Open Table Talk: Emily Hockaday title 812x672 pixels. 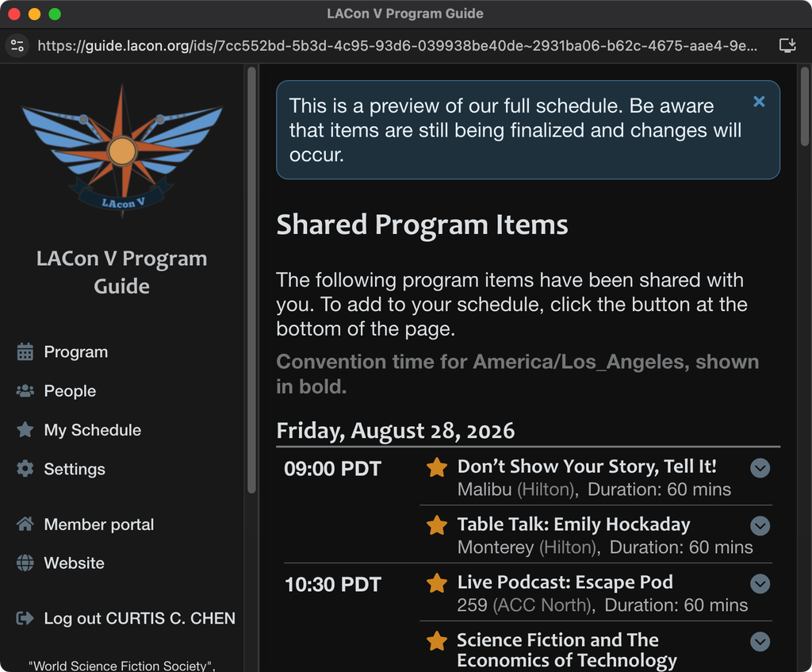tap(574, 524)
